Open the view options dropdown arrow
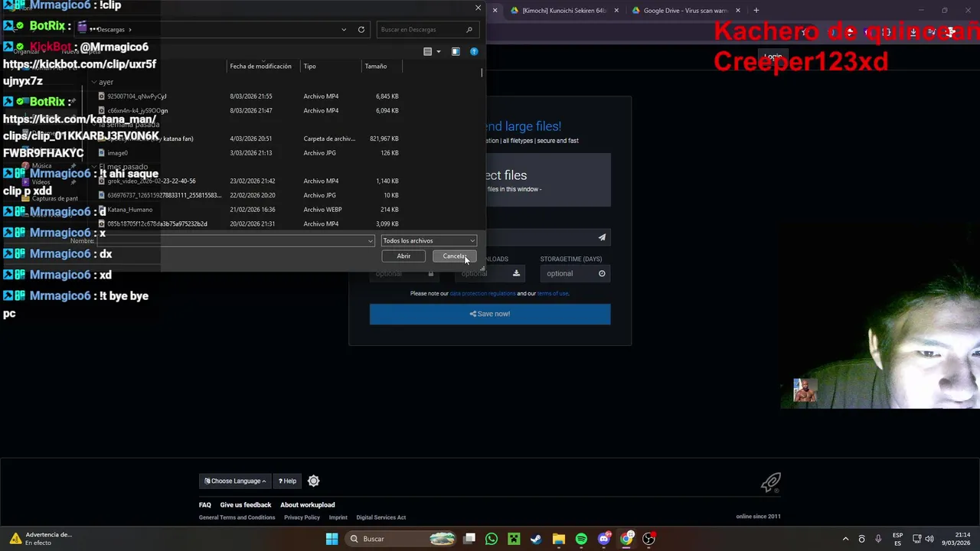This screenshot has width=980, height=551. 438,52
